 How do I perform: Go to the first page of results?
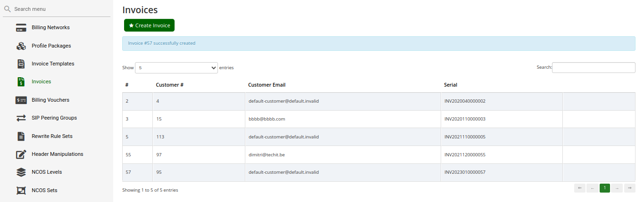point(580,188)
